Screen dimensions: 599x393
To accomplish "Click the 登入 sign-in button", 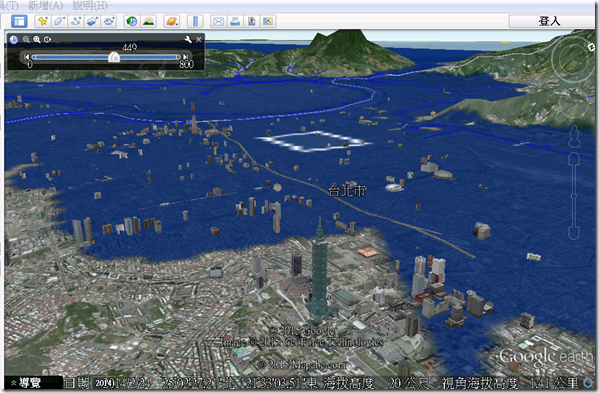I will pos(549,21).
